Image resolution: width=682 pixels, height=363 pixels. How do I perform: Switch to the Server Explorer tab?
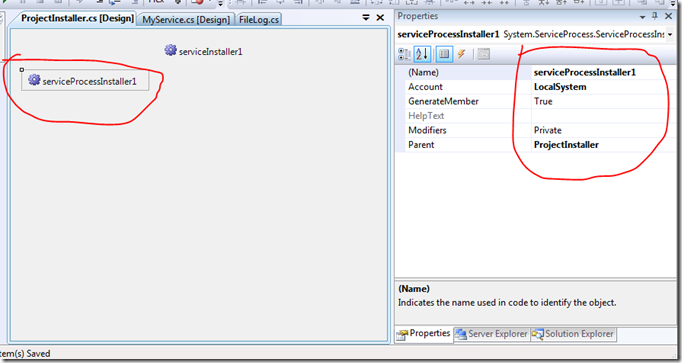[491, 334]
